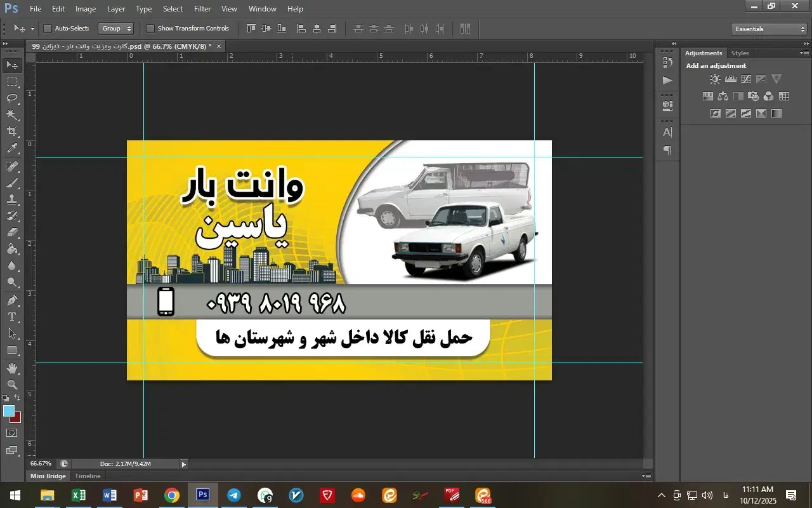812x508 pixels.
Task: Enable the Auto-Select checkbox
Action: (x=48, y=29)
